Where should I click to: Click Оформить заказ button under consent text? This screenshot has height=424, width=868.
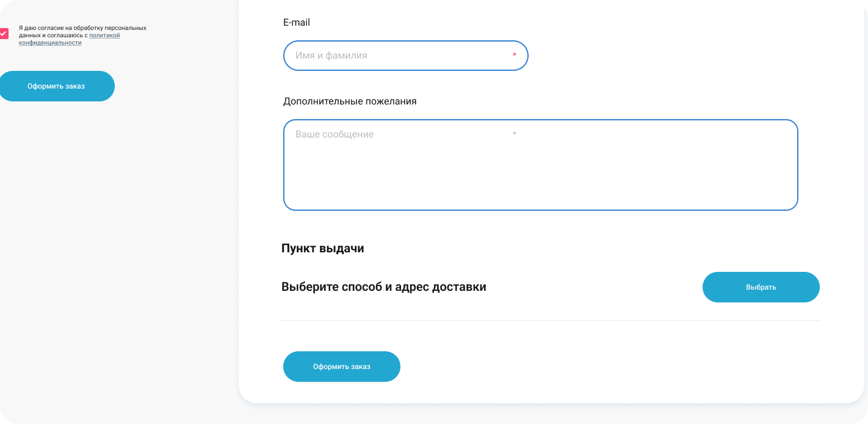(x=56, y=86)
